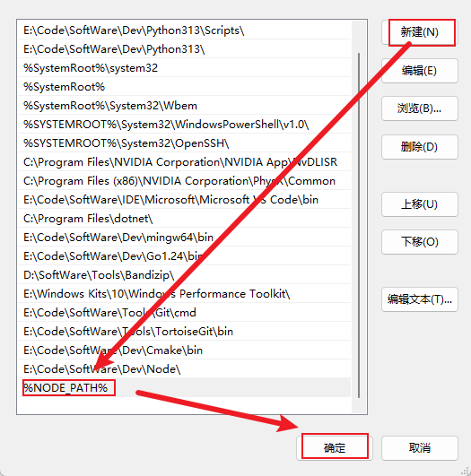Select the Dev\Cmake\bin path row
The height and width of the screenshot is (476, 471).
[185, 351]
